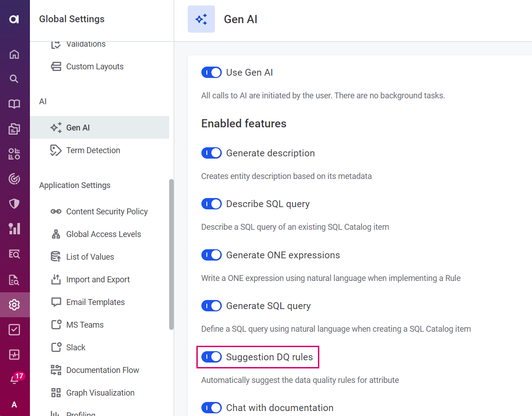Toggle the Generate ONE expressions switch
Image resolution: width=532 pixels, height=416 pixels.
[x=211, y=255]
